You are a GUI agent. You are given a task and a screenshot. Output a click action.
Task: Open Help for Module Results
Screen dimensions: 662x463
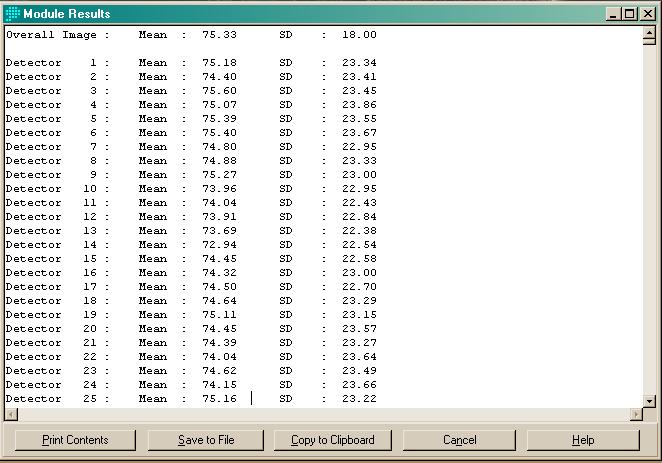point(583,440)
